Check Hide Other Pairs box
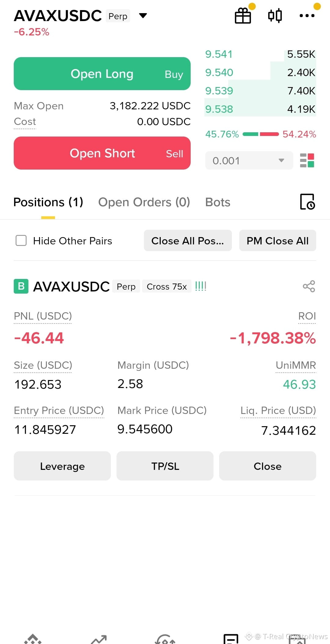The image size is (330, 644). pos(21,240)
